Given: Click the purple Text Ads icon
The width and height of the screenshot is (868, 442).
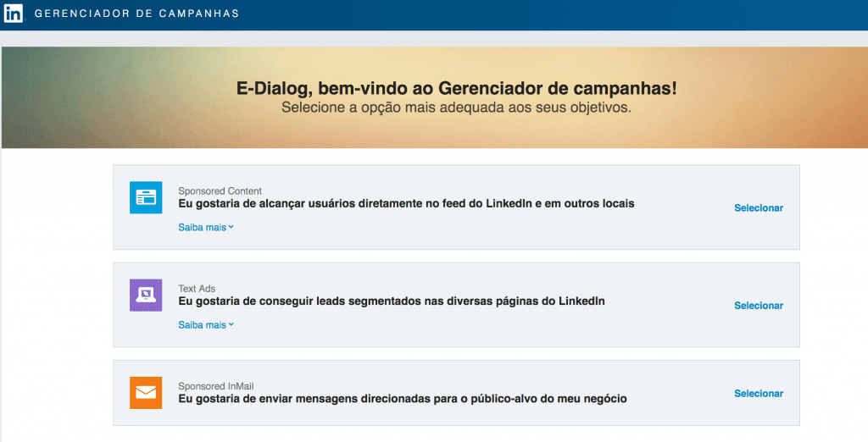Looking at the screenshot, I should click(146, 295).
